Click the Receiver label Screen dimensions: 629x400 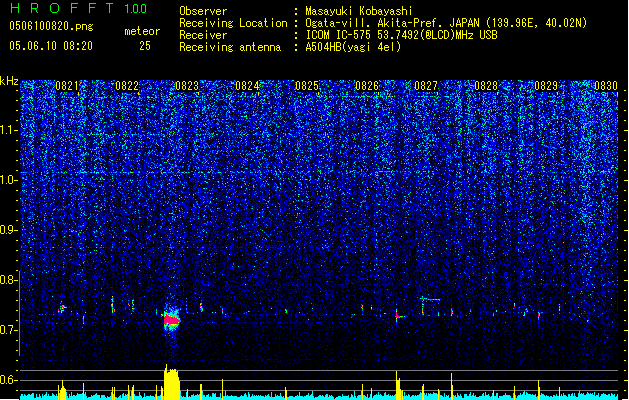pyautogui.click(x=203, y=35)
